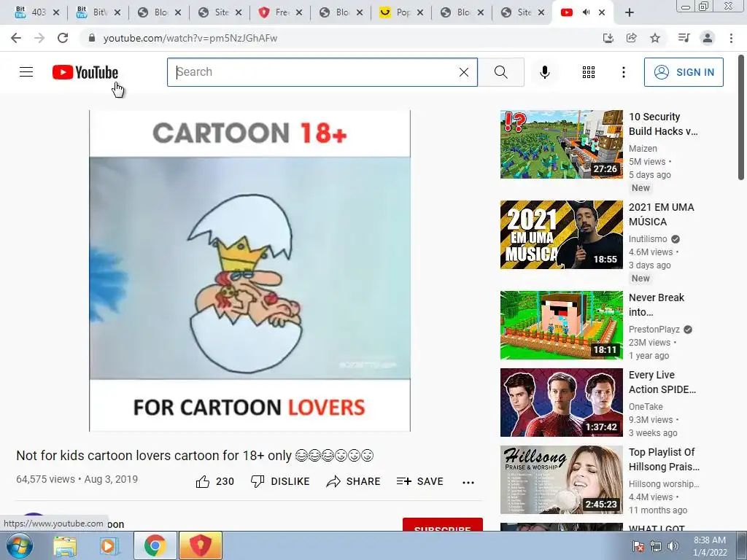This screenshot has height=560, width=747.
Task: Close the '403' tab
Action: click(55, 12)
